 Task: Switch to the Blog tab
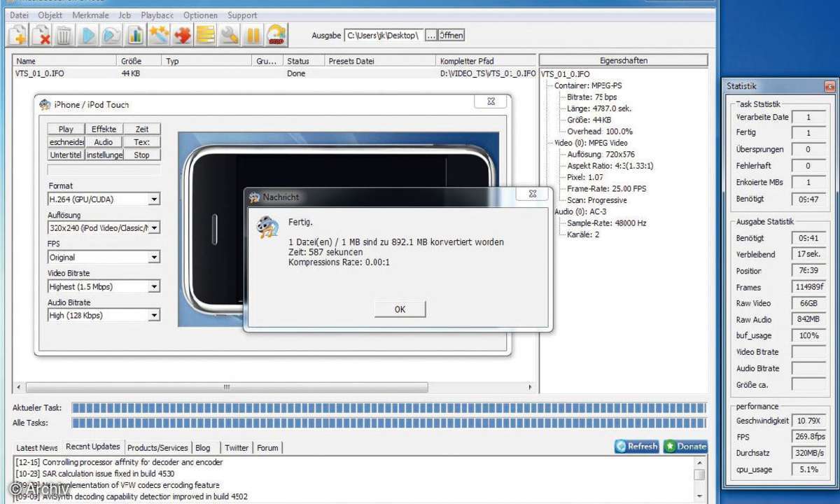coord(203,448)
